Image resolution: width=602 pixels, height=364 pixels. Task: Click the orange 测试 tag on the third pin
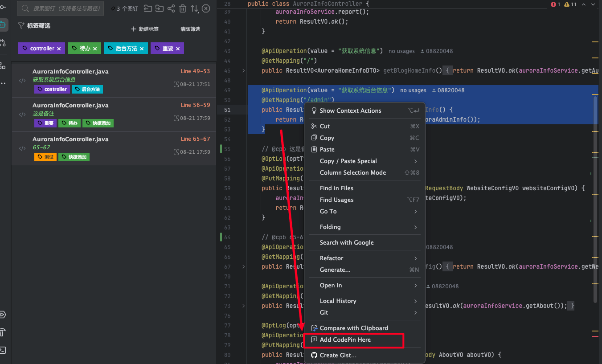coord(45,157)
